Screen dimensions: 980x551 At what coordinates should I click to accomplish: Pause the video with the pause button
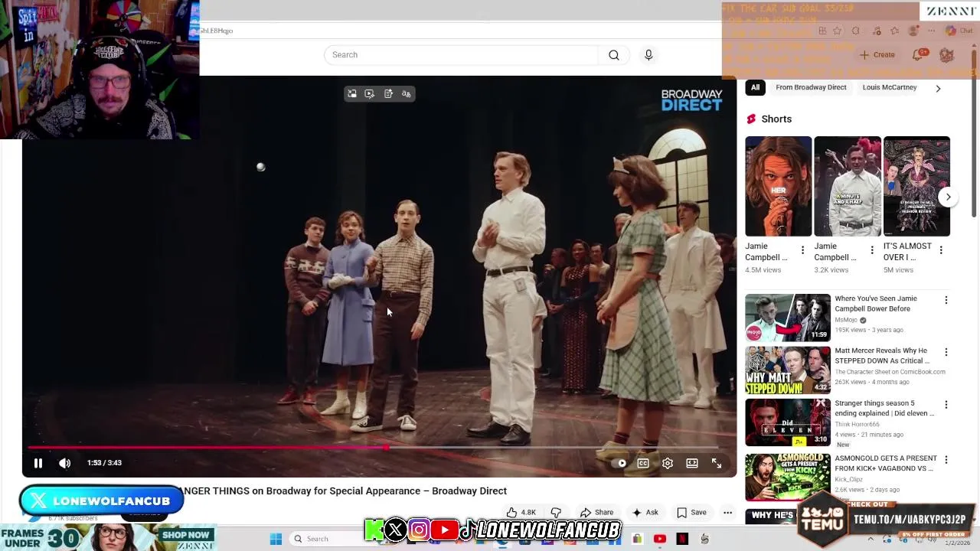(x=38, y=463)
